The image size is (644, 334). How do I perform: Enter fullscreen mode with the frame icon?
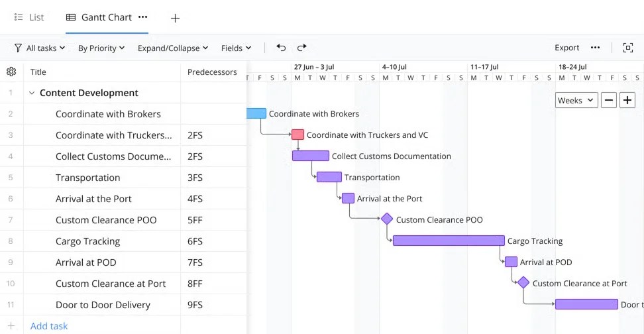[627, 48]
